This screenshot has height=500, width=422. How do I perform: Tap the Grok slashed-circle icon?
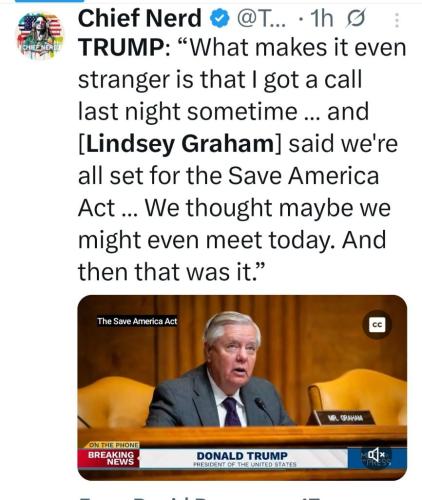click(x=355, y=19)
